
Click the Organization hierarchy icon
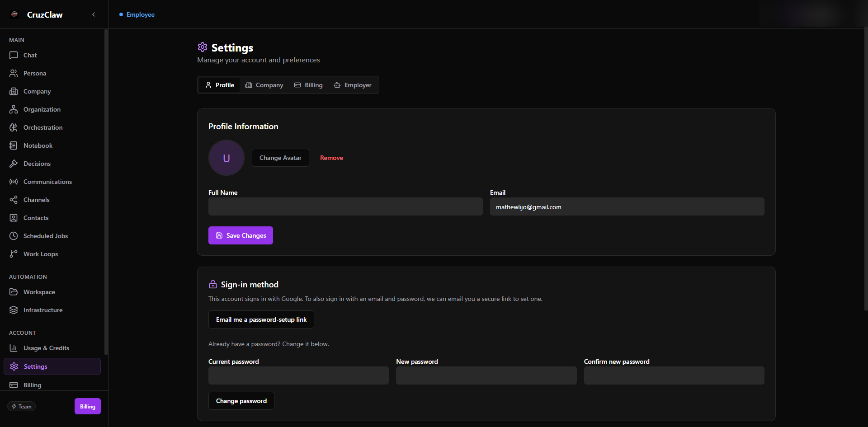coord(14,109)
